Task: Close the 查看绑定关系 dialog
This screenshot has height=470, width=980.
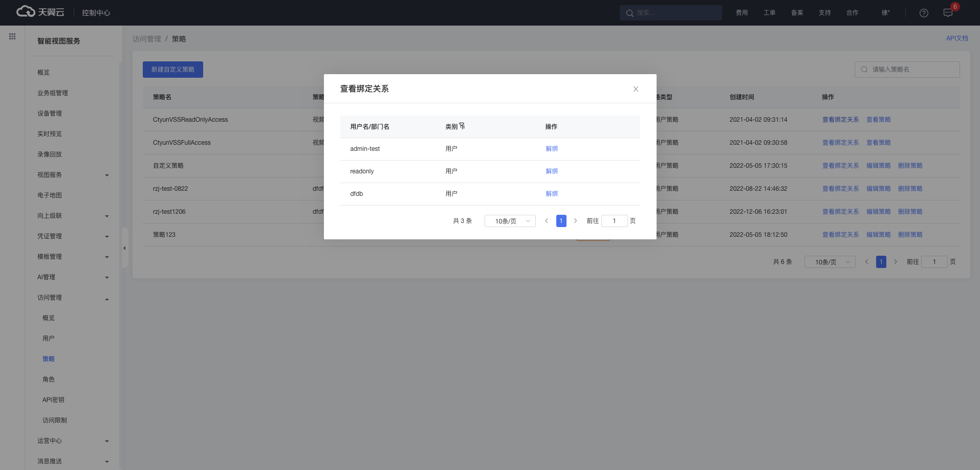Action: pyautogui.click(x=636, y=89)
